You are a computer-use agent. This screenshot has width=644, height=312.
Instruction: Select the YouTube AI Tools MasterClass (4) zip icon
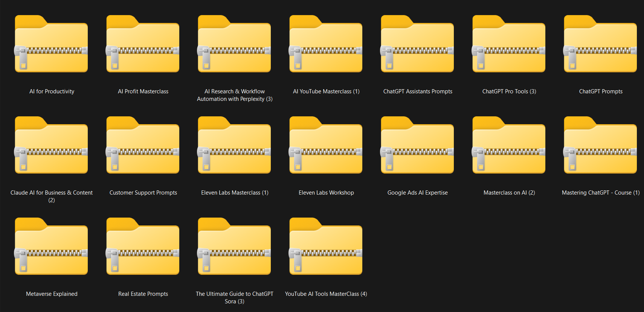(326, 246)
